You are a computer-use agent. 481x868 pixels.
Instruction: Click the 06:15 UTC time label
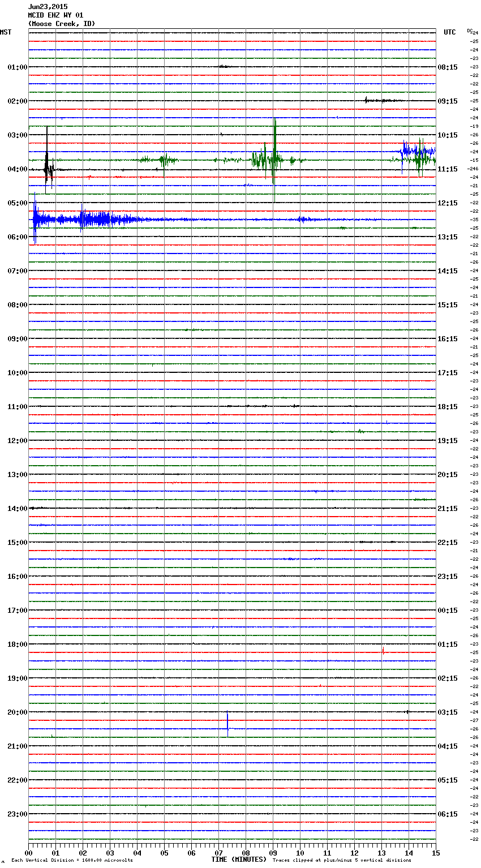pyautogui.click(x=448, y=814)
